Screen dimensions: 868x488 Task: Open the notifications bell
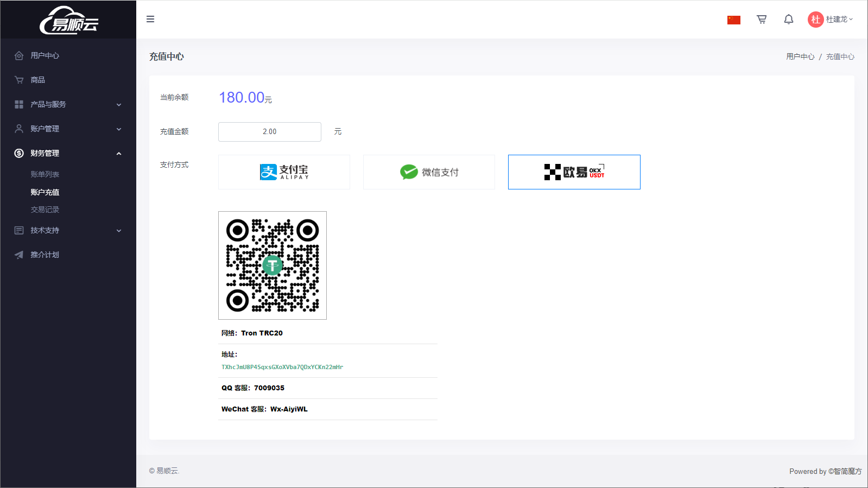click(789, 20)
